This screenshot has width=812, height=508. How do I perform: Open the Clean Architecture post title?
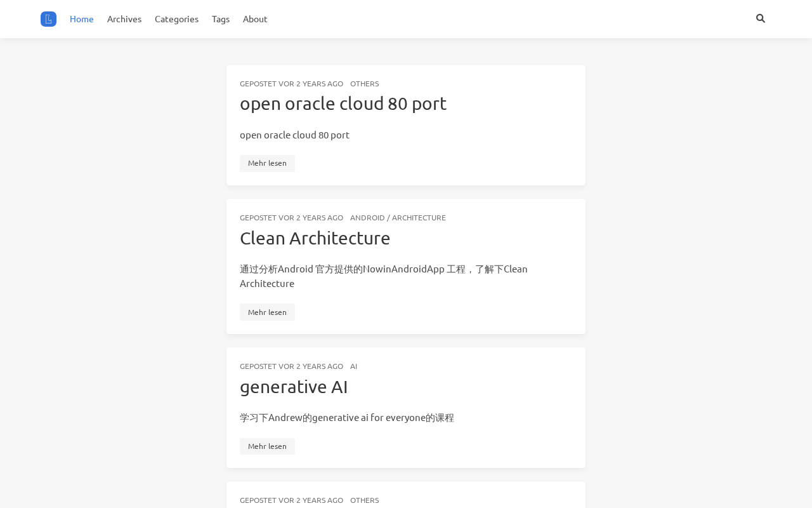tap(315, 238)
